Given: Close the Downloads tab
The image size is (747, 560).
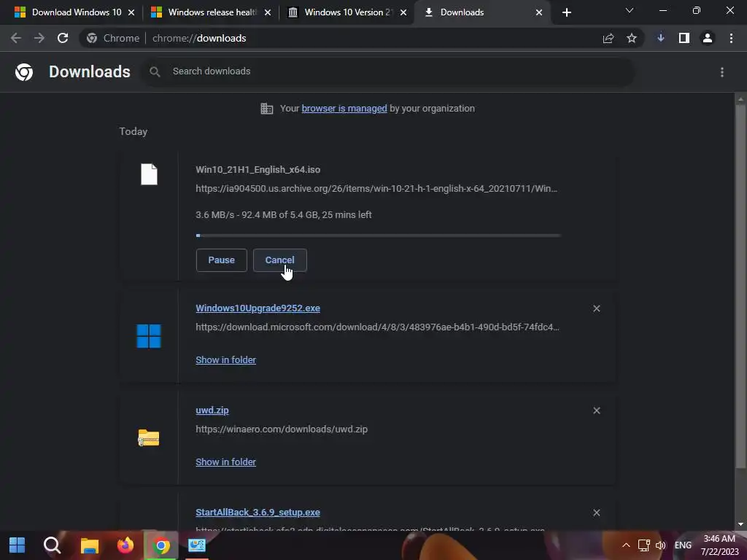Looking at the screenshot, I should click(x=539, y=12).
